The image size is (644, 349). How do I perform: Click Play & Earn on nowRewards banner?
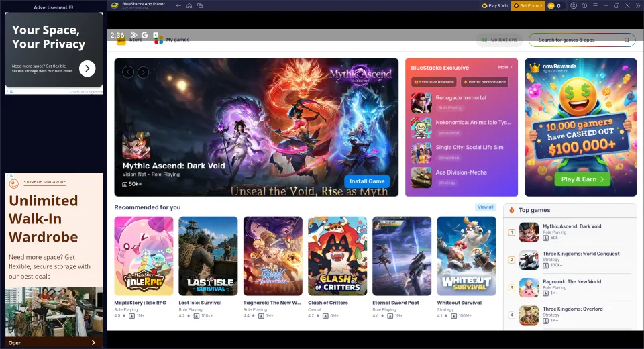582,179
